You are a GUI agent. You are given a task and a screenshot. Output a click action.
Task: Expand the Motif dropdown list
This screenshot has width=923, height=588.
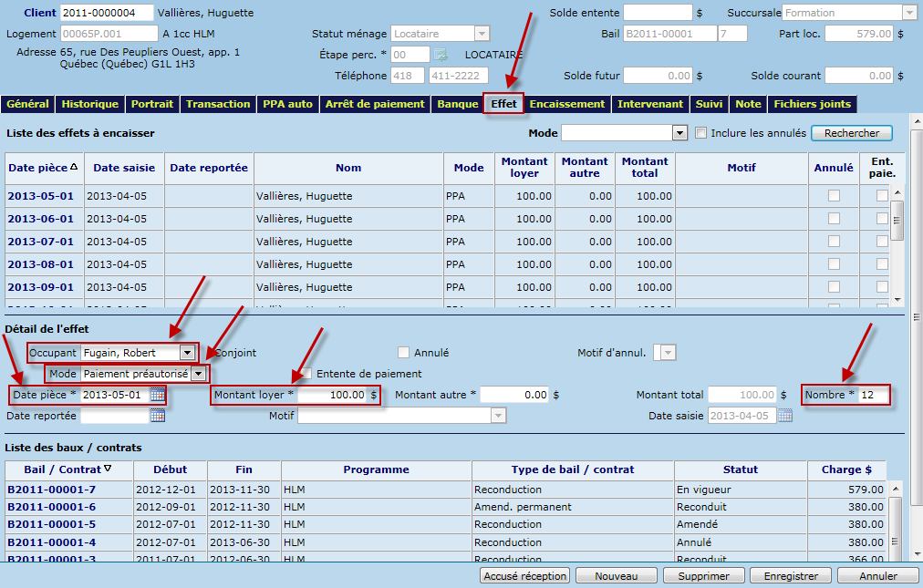tap(498, 416)
